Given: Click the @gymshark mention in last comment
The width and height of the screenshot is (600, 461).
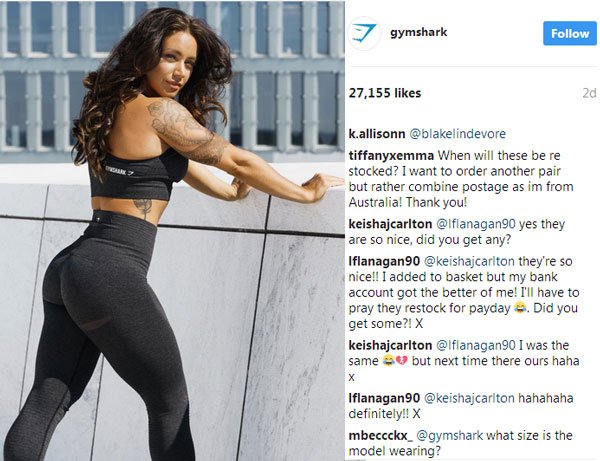Looking at the screenshot, I should click(450, 435).
